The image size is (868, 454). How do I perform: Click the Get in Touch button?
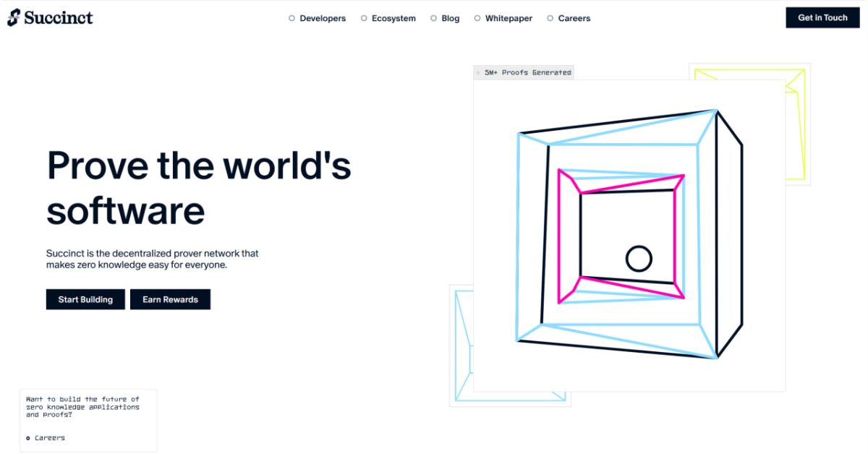tap(822, 17)
